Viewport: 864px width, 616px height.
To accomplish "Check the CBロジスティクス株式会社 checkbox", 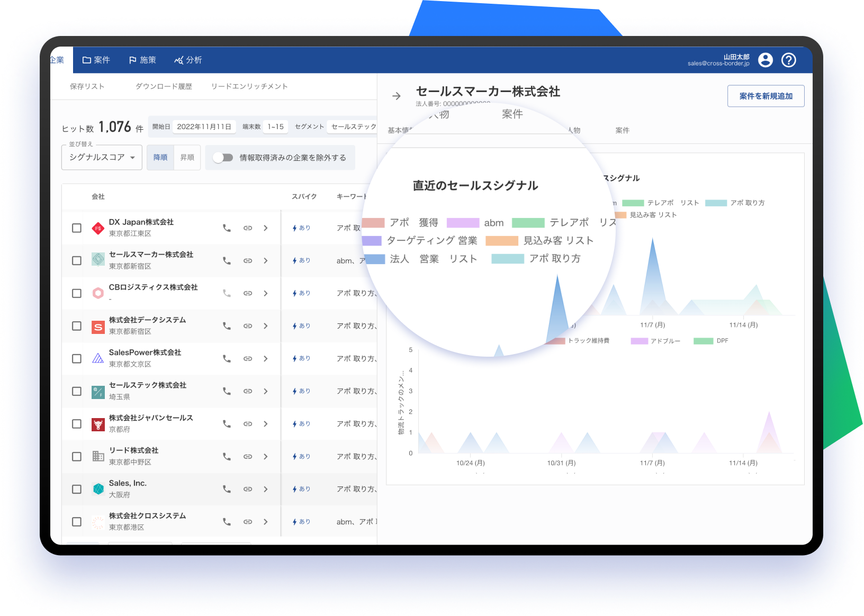I will (x=77, y=293).
